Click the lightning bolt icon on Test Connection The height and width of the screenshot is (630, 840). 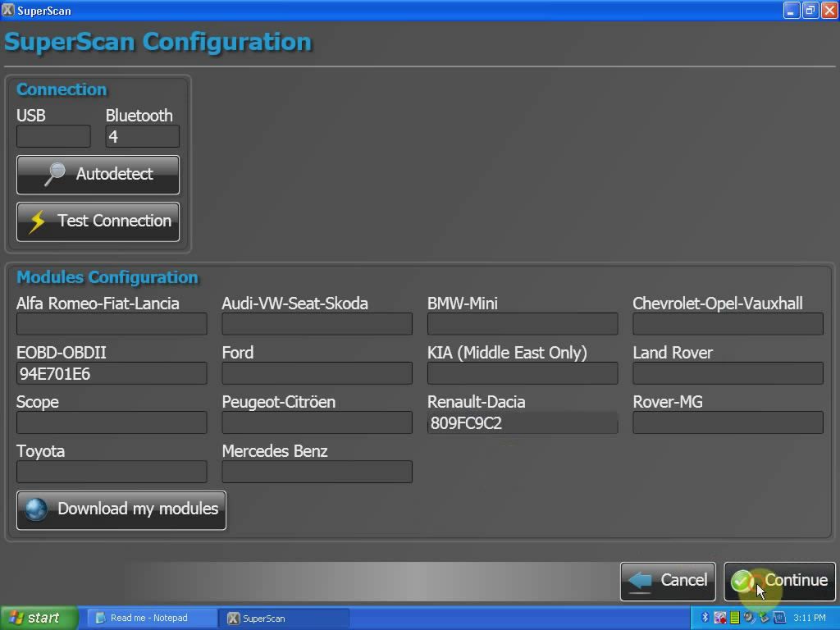click(x=35, y=221)
